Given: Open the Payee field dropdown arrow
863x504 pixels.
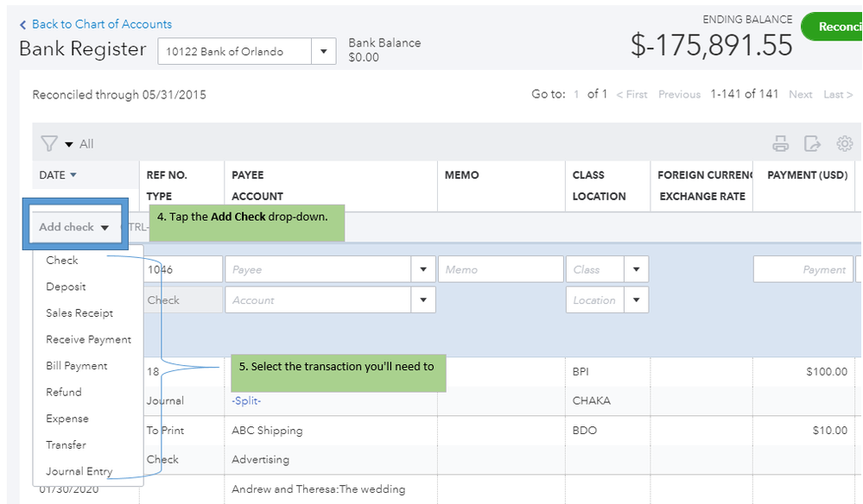Looking at the screenshot, I should (x=422, y=269).
